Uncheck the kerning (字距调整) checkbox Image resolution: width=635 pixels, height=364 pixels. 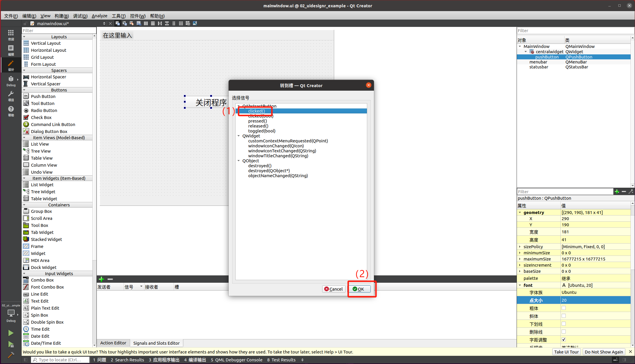coord(564,339)
